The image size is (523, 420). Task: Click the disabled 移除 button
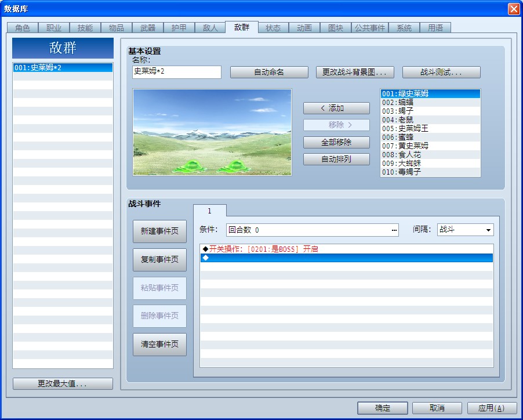pos(336,125)
